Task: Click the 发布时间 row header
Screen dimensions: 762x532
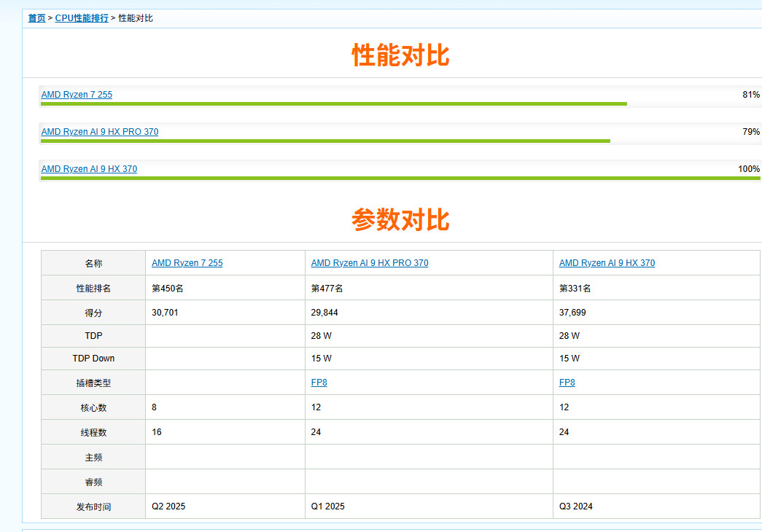Action: [x=93, y=506]
